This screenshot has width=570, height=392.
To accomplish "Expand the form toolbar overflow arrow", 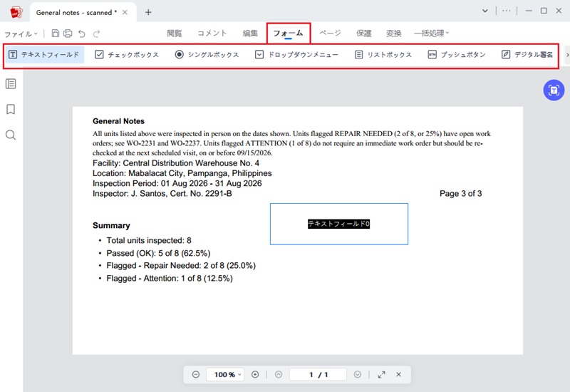I will 567,55.
